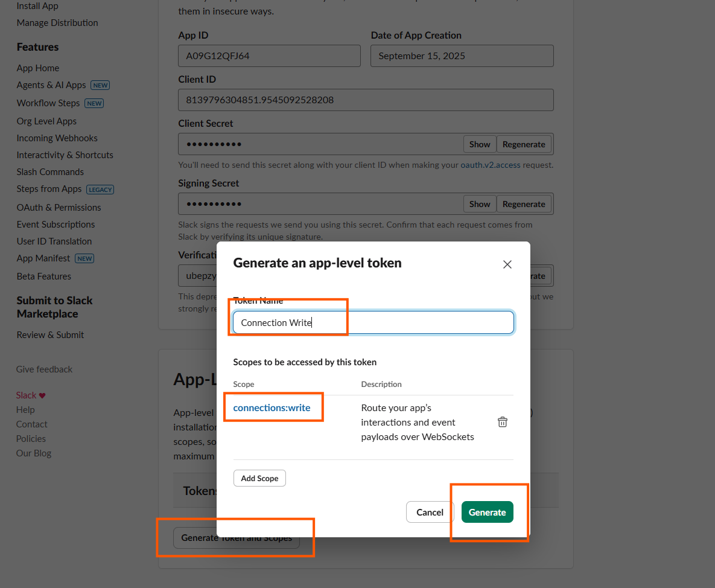Open OAuth & Permissions in sidebar

[59, 207]
